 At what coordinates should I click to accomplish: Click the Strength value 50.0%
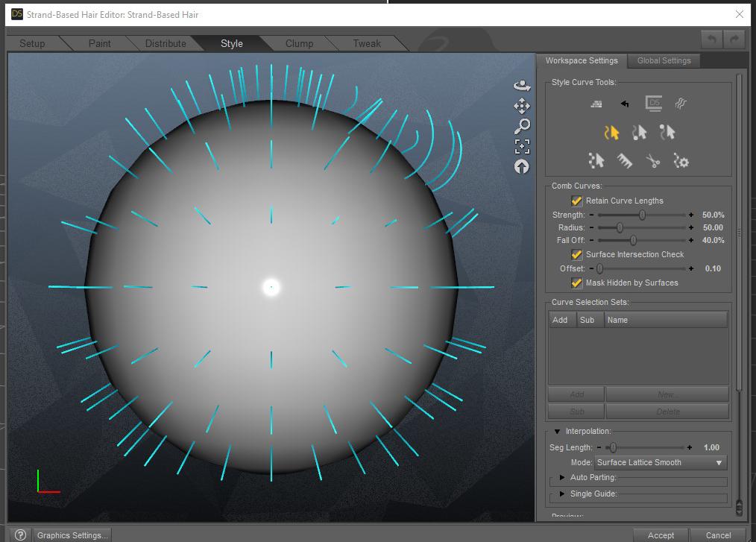coord(713,215)
